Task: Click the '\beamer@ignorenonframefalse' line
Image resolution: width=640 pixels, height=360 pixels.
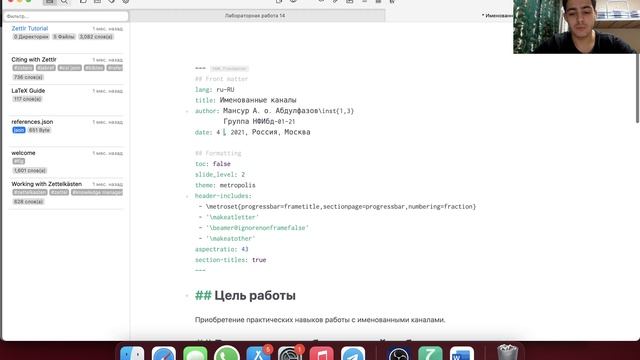Action: pos(253,228)
